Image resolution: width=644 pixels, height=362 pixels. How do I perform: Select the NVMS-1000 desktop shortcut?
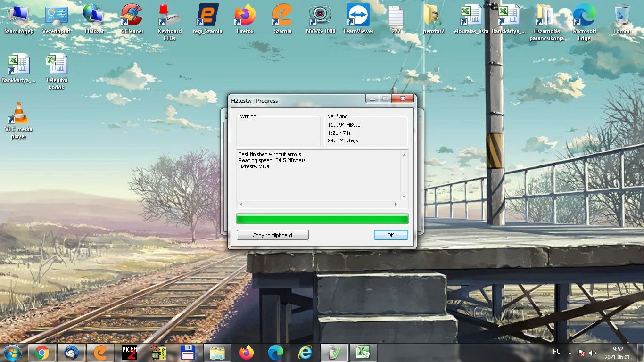click(321, 19)
